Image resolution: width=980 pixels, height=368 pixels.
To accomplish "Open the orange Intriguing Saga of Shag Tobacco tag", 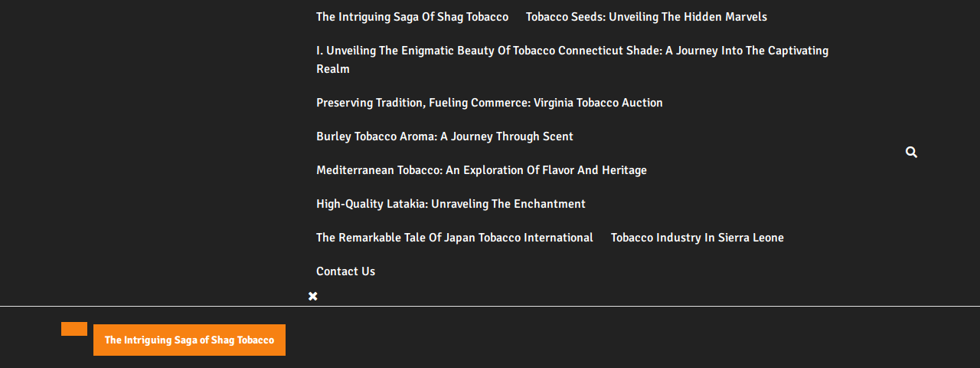I will point(189,340).
